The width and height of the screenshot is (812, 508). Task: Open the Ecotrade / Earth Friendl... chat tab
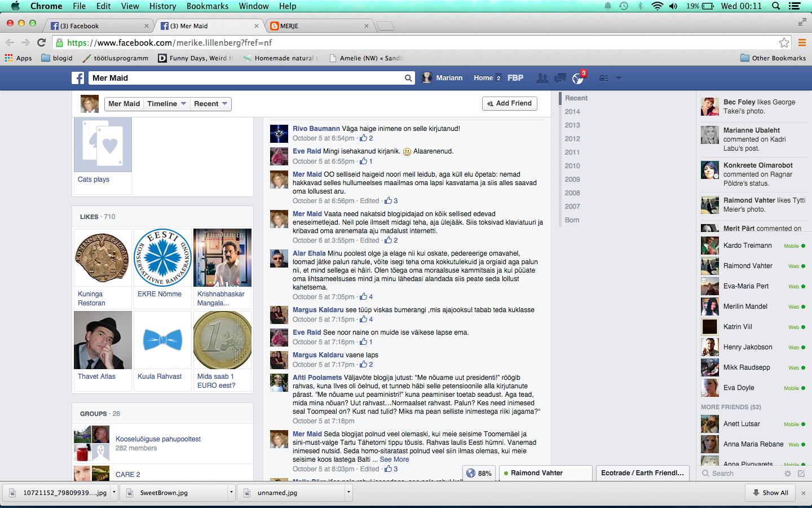pos(643,473)
